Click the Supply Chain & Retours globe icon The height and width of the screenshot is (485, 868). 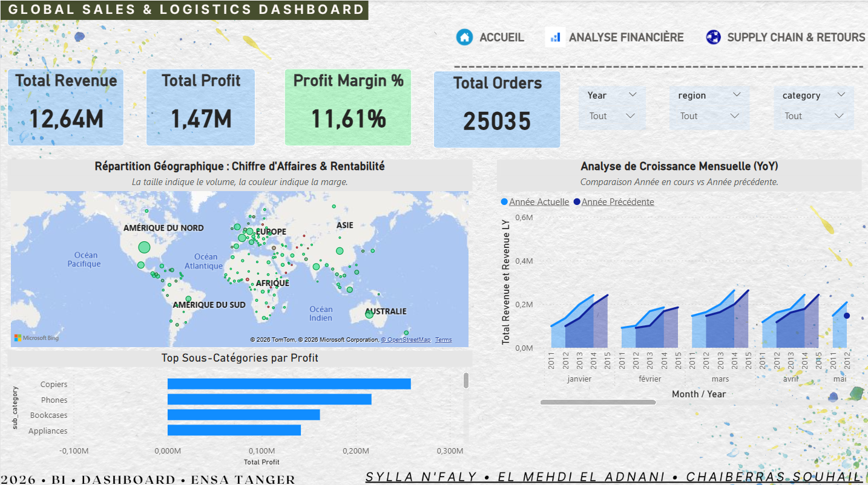pos(714,37)
